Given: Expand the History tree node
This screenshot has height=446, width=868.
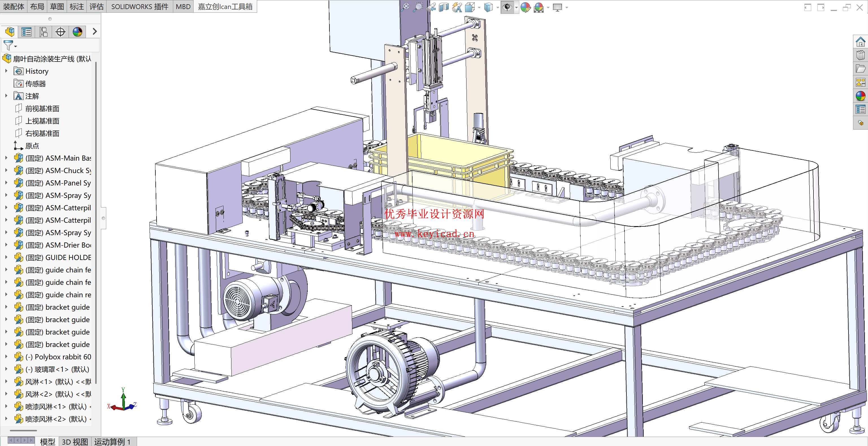Looking at the screenshot, I should tap(6, 71).
